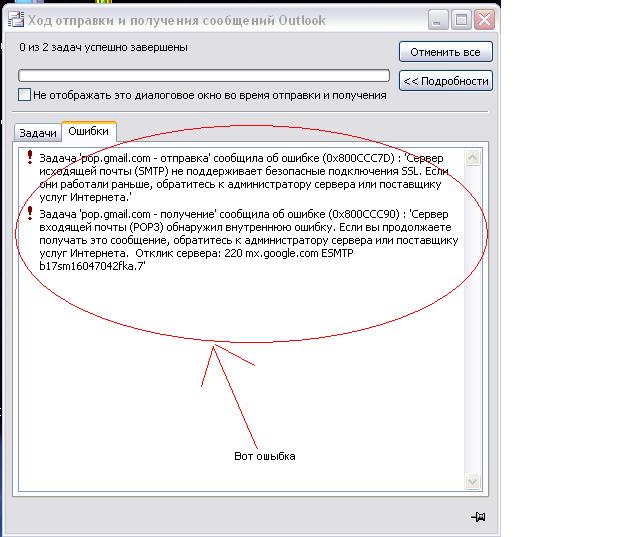Viewport: 640px width, 537px height.
Task: Click the '0 из 2 задач успешно завершены' status text
Action: coord(103,47)
